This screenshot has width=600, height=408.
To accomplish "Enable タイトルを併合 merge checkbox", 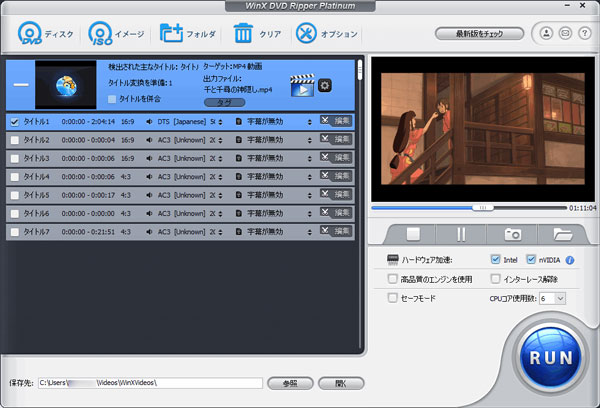I will tap(112, 99).
